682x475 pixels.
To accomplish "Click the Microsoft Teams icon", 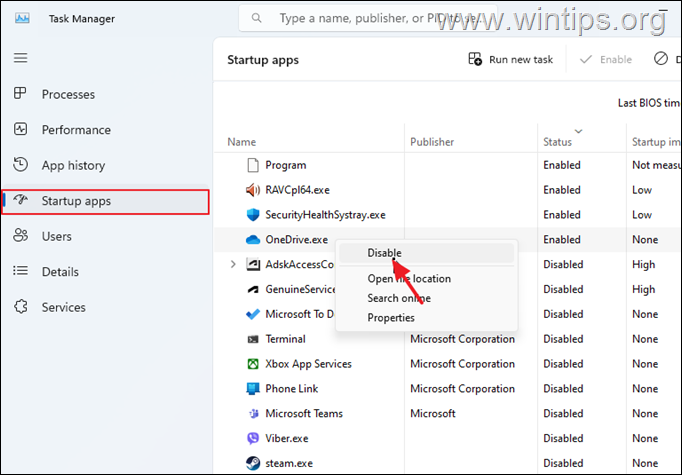I will tap(253, 414).
